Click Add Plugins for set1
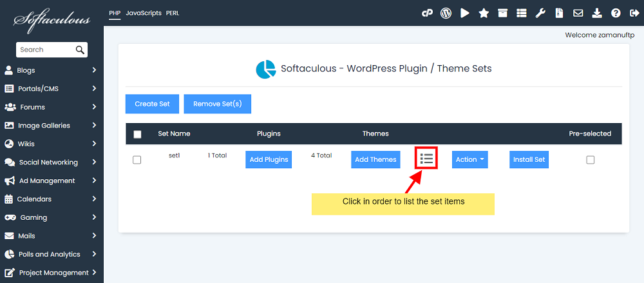The height and width of the screenshot is (283, 644). [269, 160]
